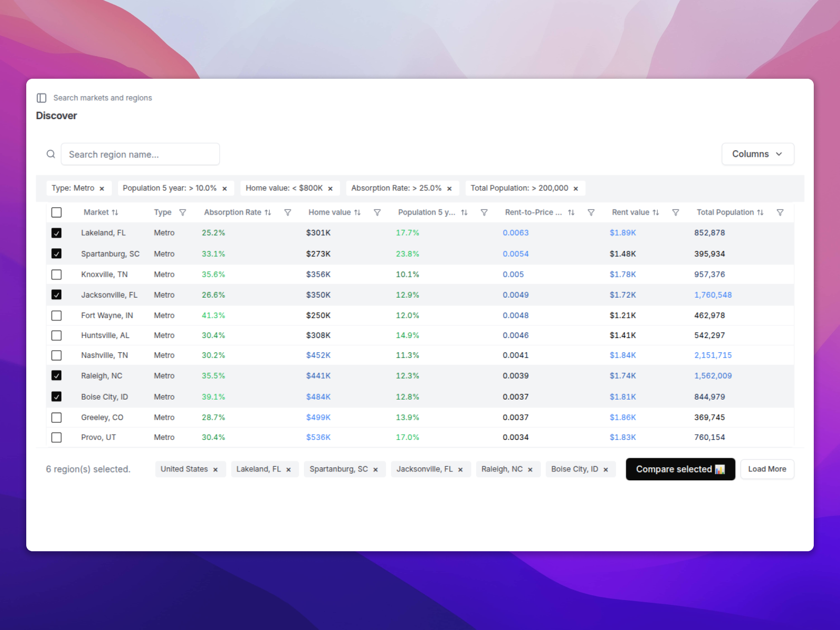Screen dimensions: 840x630
Task: Open the Columns dropdown
Action: [x=758, y=154]
